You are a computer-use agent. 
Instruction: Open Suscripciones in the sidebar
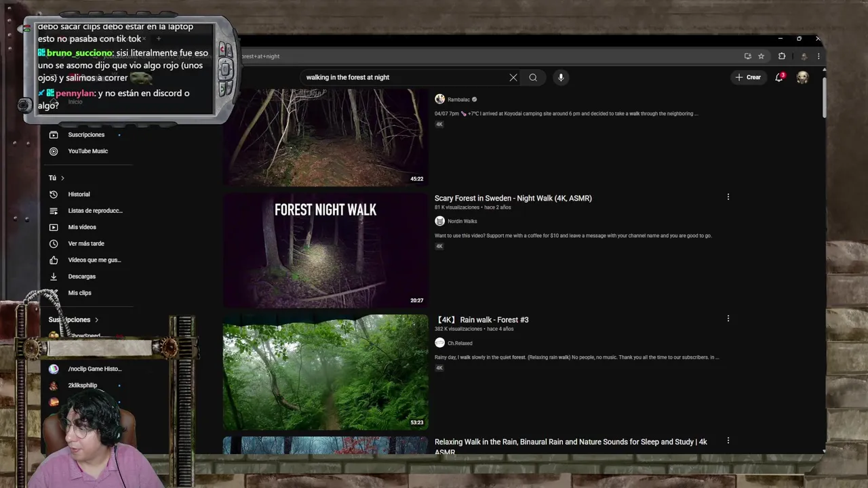pos(86,135)
